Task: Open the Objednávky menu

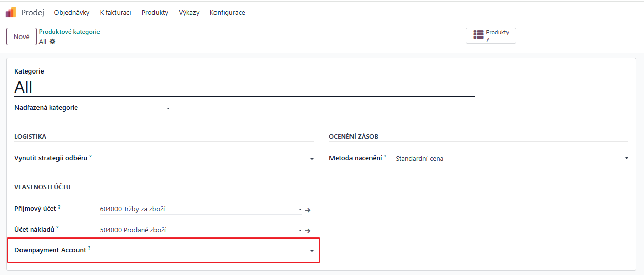Action: [72, 13]
